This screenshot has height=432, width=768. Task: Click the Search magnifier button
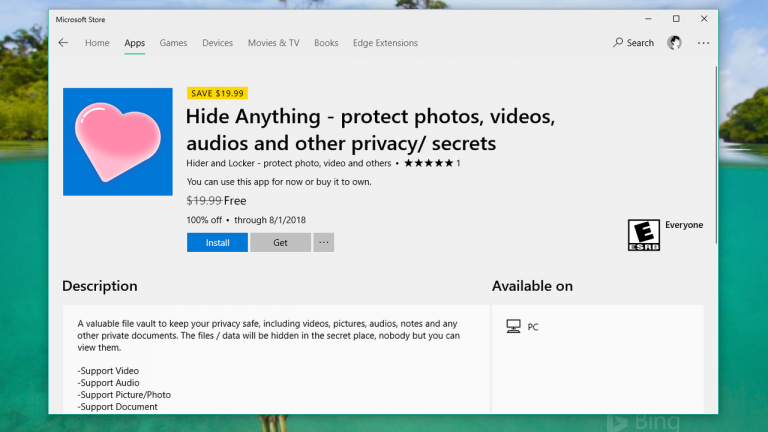click(x=633, y=43)
